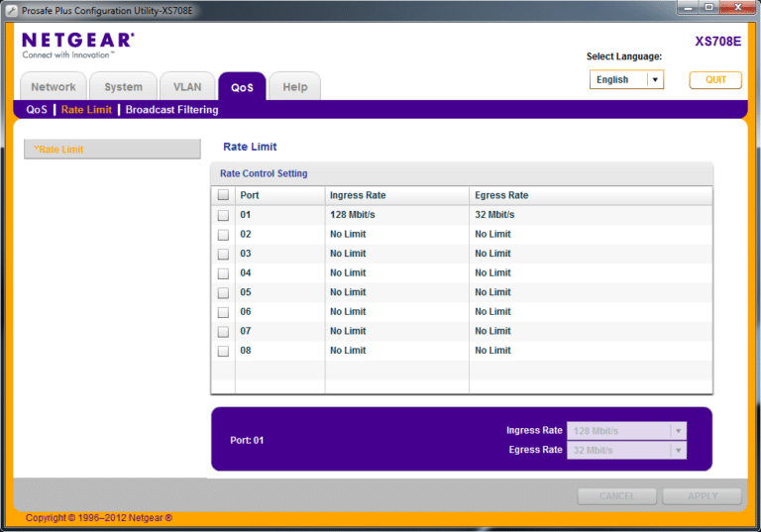The height and width of the screenshot is (532, 761).
Task: Click port number 05 in table
Action: pyautogui.click(x=246, y=292)
